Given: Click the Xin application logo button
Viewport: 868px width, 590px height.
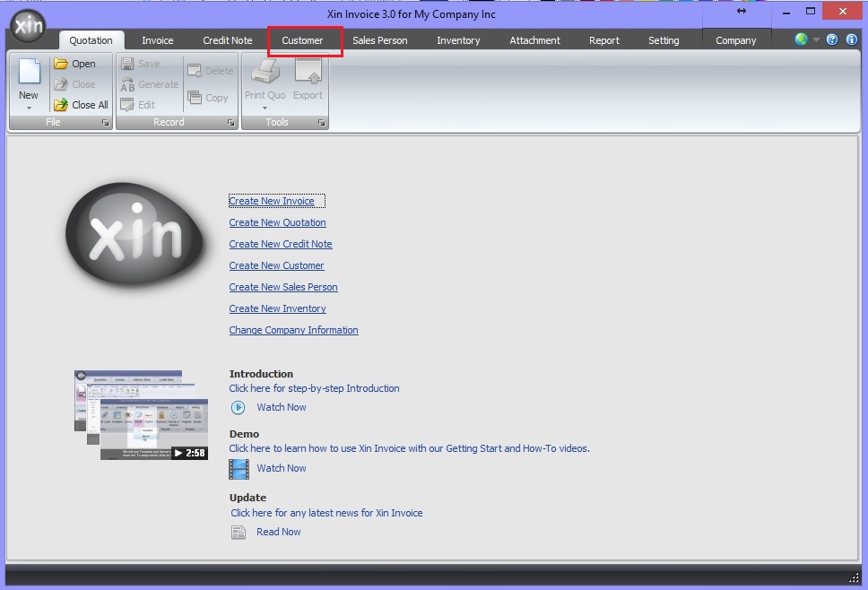Looking at the screenshot, I should [28, 25].
